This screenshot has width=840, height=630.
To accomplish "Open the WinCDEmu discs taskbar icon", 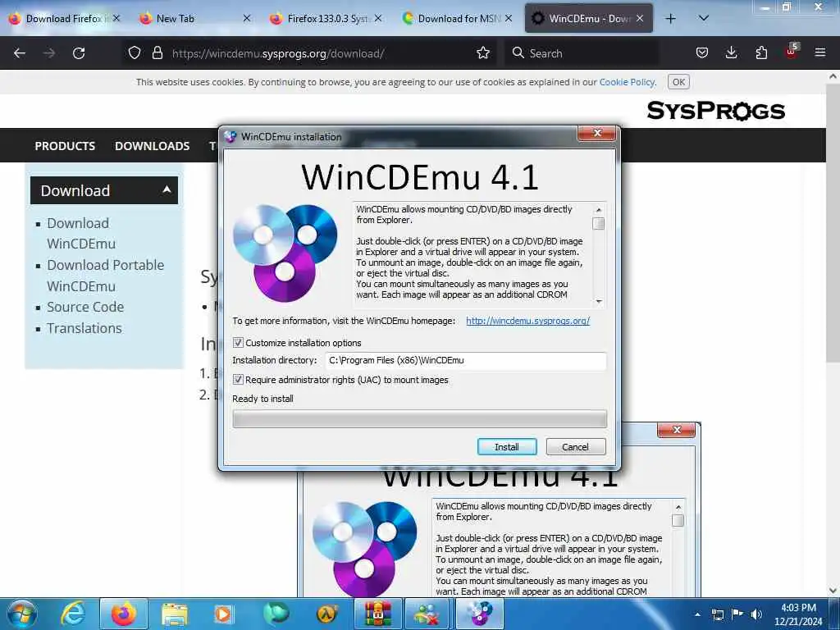I will click(x=480, y=614).
